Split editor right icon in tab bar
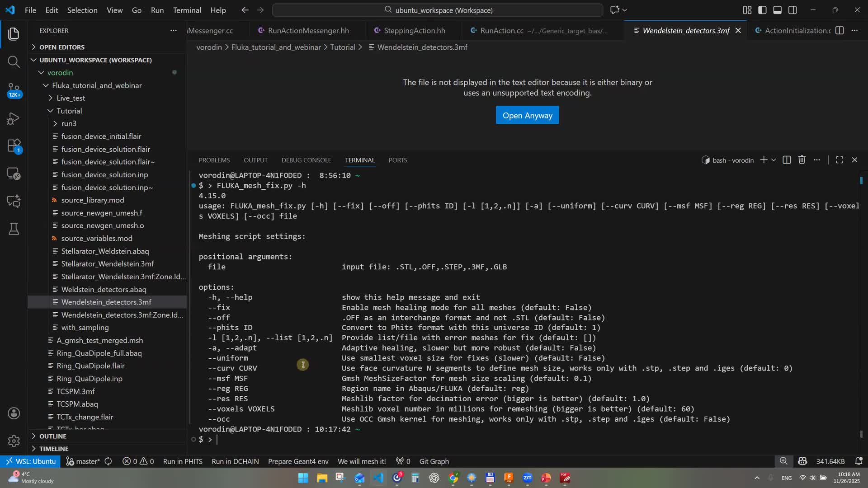Viewport: 868px width, 488px height. (840, 30)
